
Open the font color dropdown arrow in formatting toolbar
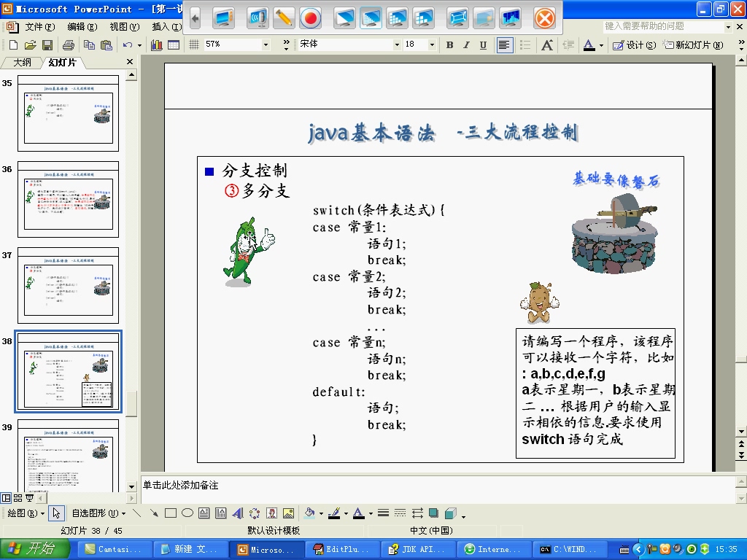(601, 45)
